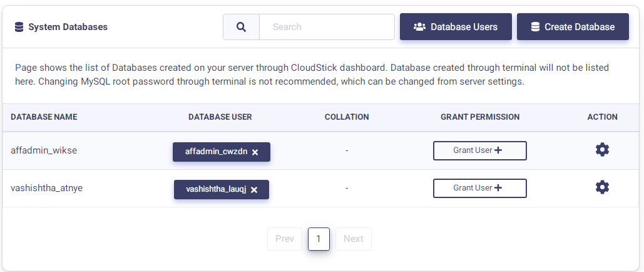Open settings gear for affadmin_wikse database

click(602, 150)
